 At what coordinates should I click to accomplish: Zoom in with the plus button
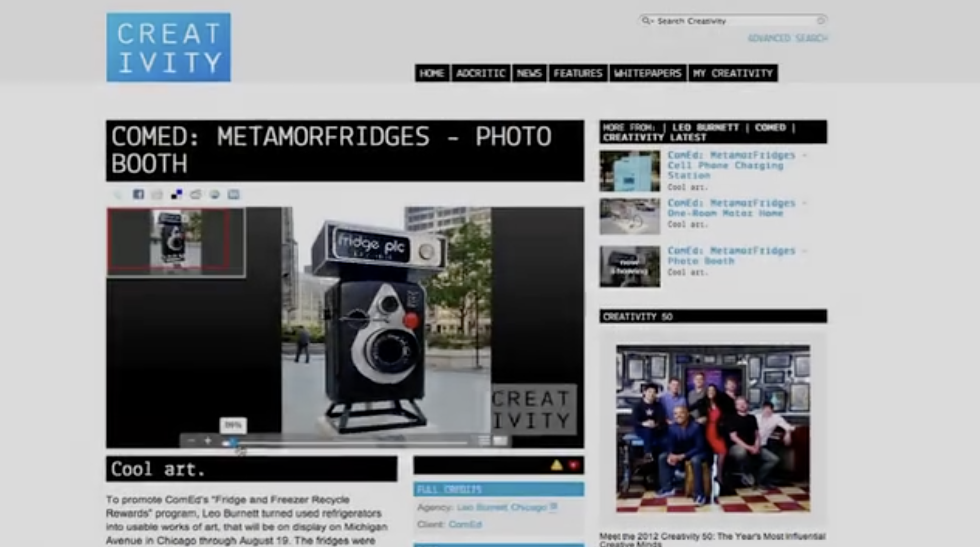208,441
